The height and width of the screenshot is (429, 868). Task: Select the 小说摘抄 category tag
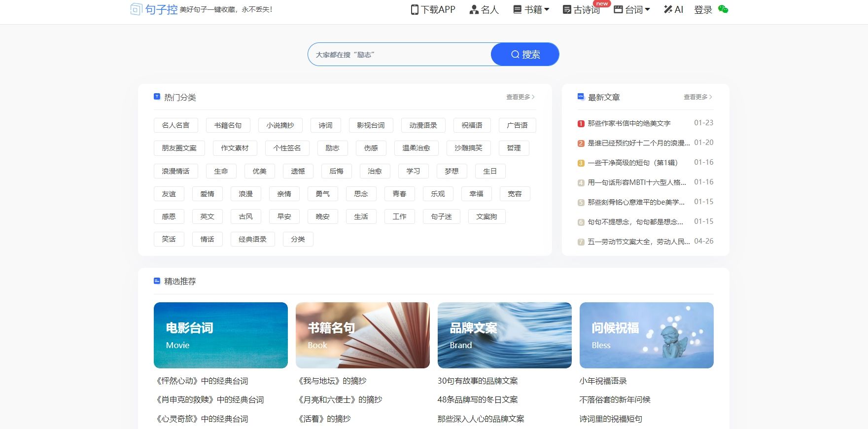point(280,125)
